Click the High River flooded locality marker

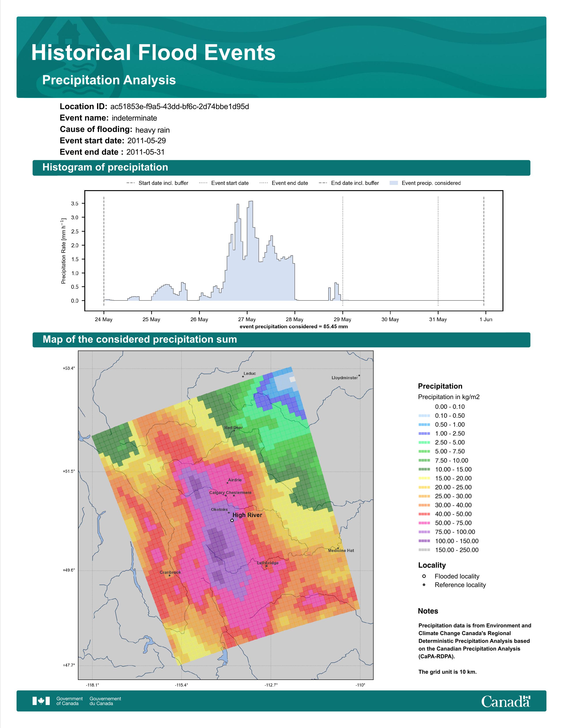[232, 520]
